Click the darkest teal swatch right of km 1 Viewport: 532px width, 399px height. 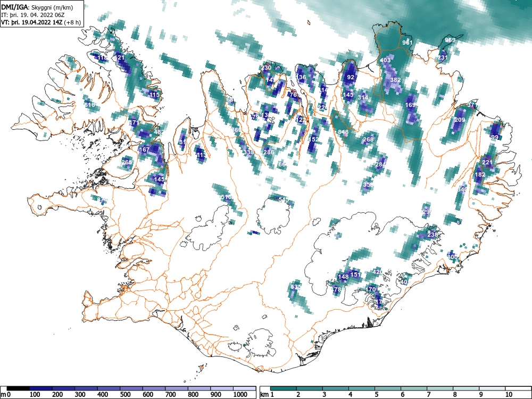[284, 388]
